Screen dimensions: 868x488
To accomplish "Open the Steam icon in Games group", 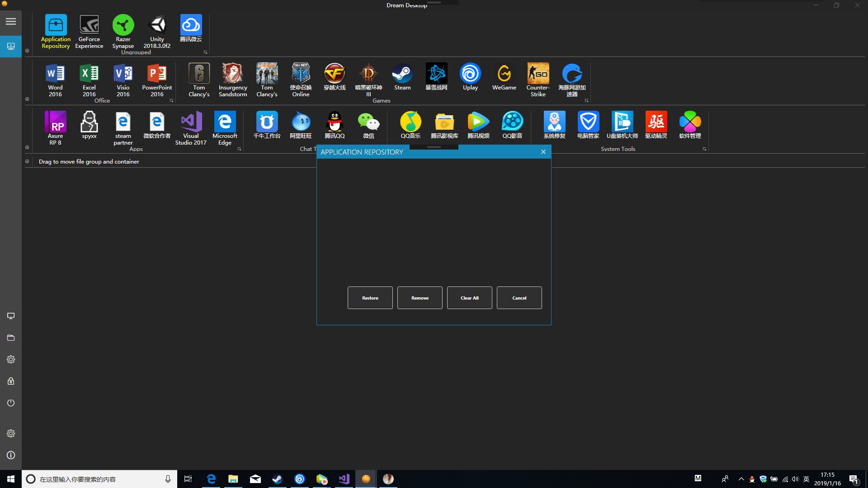I will pos(402,74).
